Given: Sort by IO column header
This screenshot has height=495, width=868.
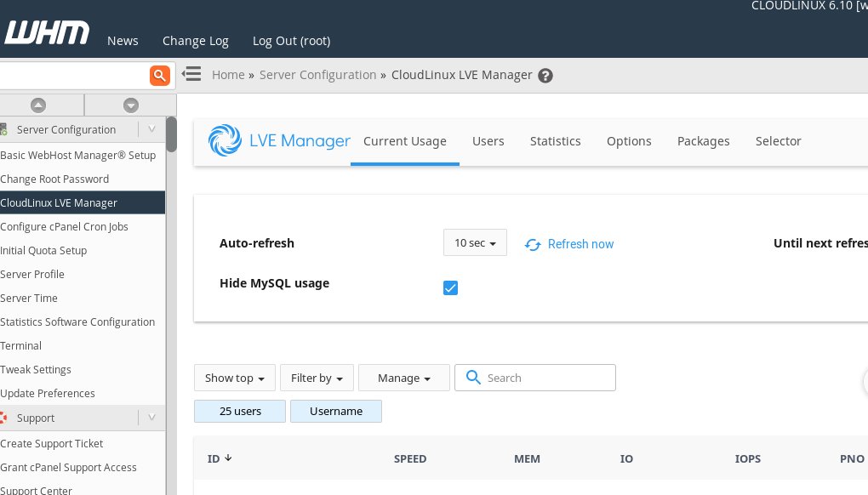Looking at the screenshot, I should click(x=626, y=458).
